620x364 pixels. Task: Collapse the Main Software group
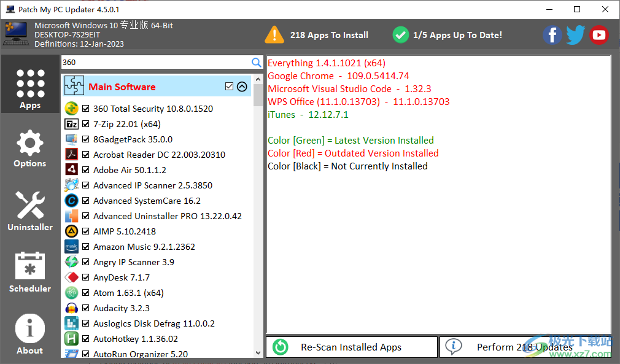[x=241, y=86]
